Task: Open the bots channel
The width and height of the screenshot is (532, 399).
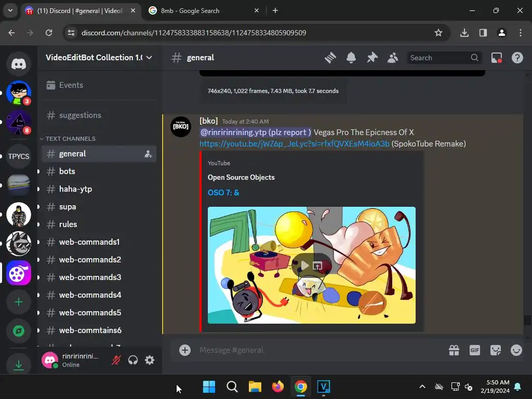Action: pos(99,171)
